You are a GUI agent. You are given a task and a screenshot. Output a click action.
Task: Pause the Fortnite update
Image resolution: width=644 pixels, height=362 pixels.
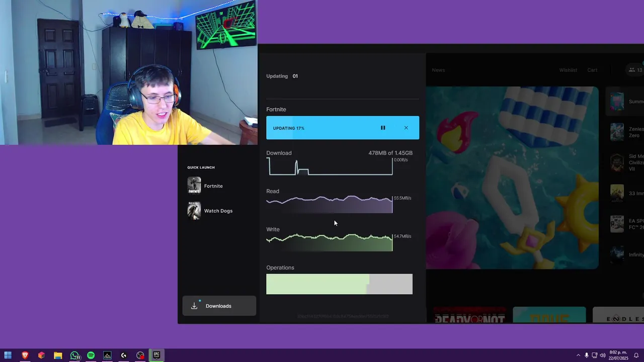383,128
